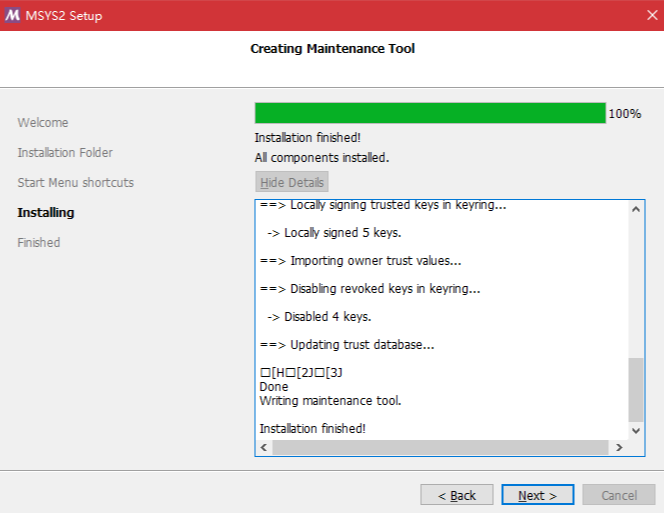Click the horizontal scrollbar thumb in the details log
The width and height of the screenshot is (664, 513).
pos(440,447)
